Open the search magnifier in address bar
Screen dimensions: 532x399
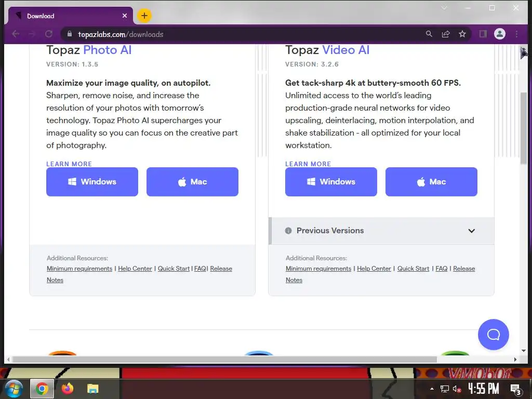[x=429, y=34]
